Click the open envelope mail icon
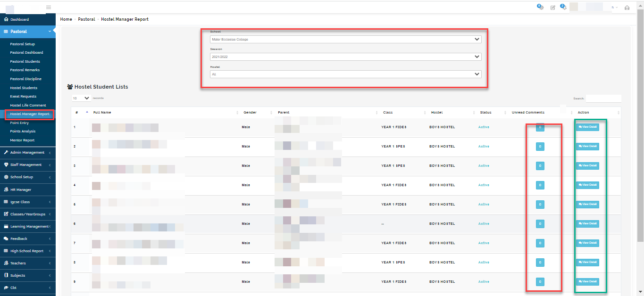The image size is (644, 296). (627, 8)
